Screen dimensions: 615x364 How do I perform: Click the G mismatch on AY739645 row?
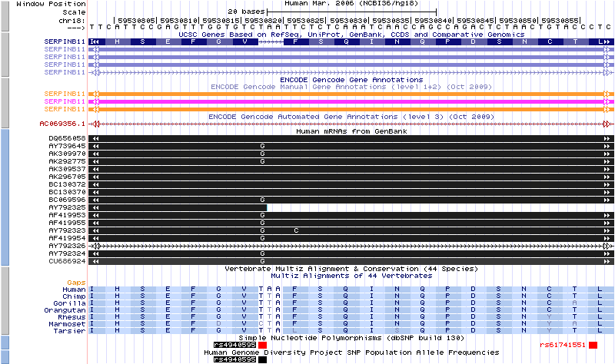[x=262, y=146]
